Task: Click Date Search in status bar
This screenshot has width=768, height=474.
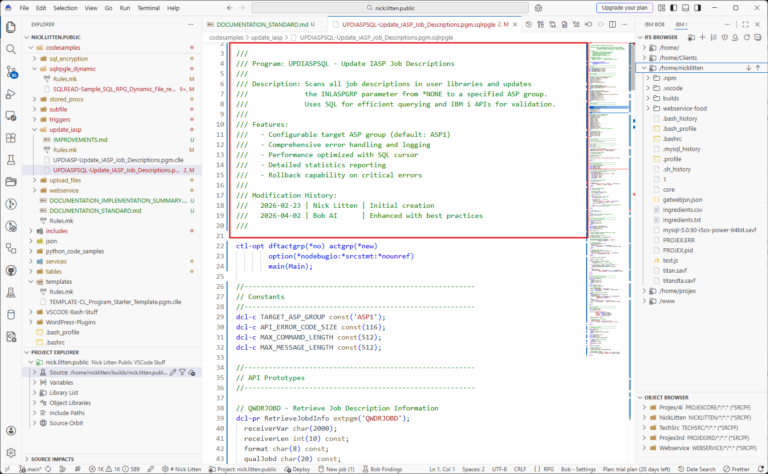Action: click(696, 469)
